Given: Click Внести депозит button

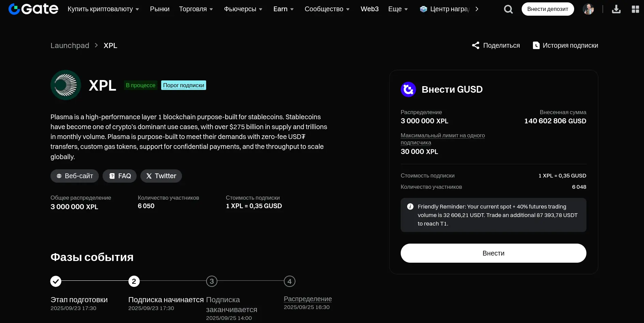Looking at the screenshot, I should pos(548,9).
